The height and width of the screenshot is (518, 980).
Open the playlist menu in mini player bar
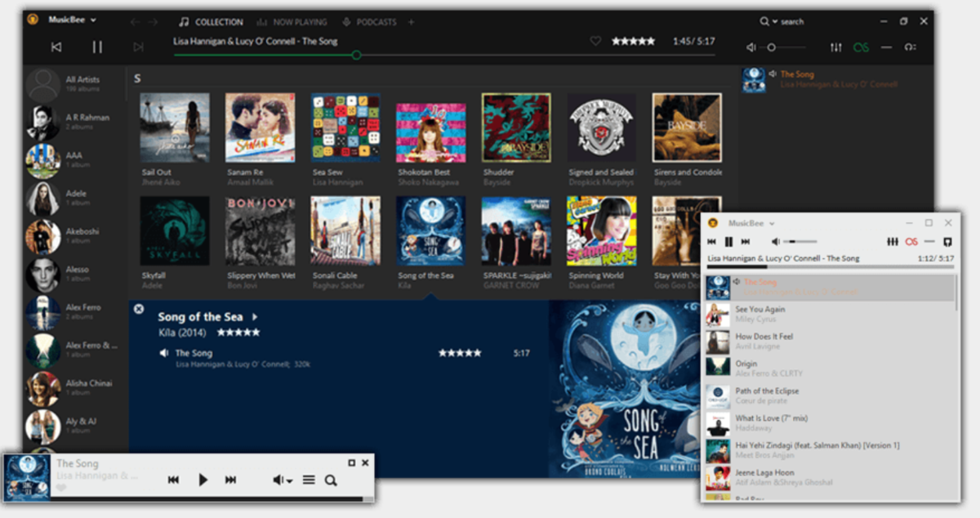pyautogui.click(x=309, y=480)
